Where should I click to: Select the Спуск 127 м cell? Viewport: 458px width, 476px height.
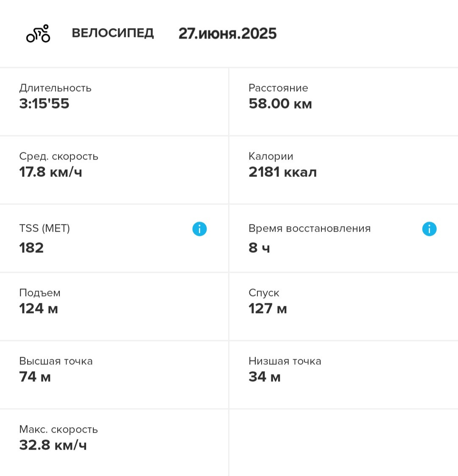tap(343, 307)
